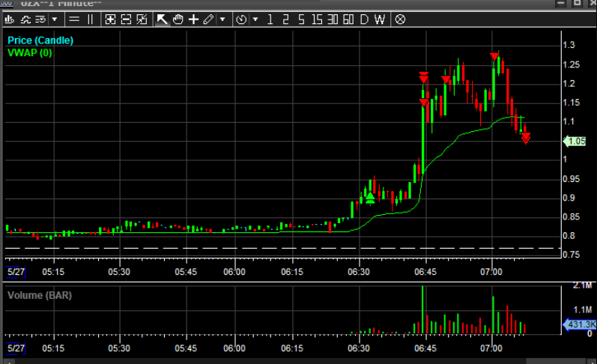Click the circled X clear icon
The image size is (597, 364).
[400, 19]
